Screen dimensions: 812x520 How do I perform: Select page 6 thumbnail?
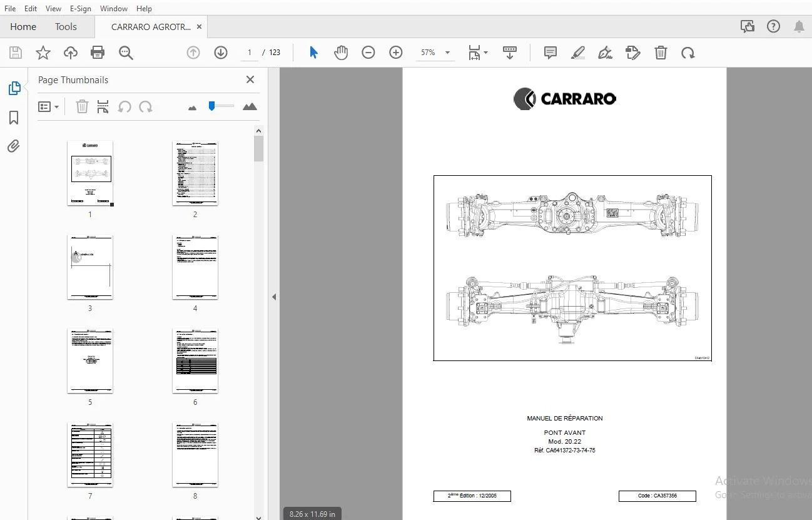pyautogui.click(x=195, y=361)
